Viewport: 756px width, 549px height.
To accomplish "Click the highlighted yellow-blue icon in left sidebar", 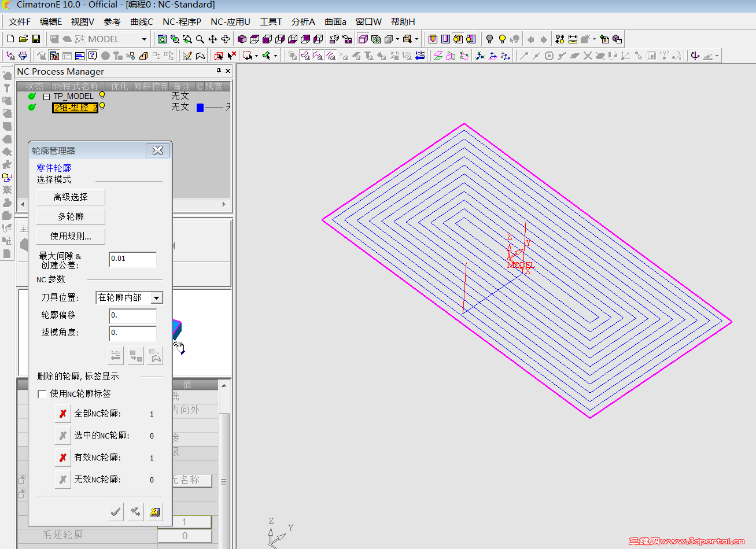I will 7,178.
